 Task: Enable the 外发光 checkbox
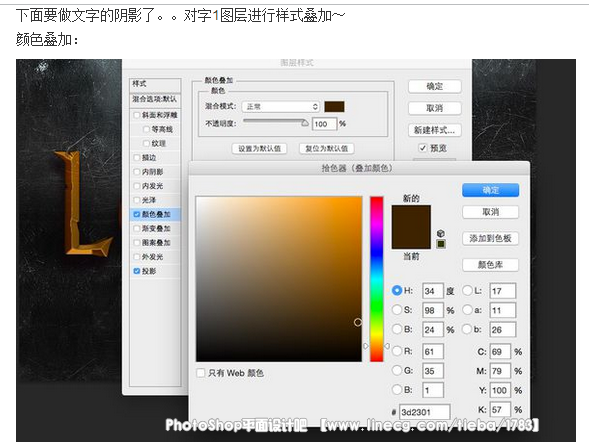point(137,257)
